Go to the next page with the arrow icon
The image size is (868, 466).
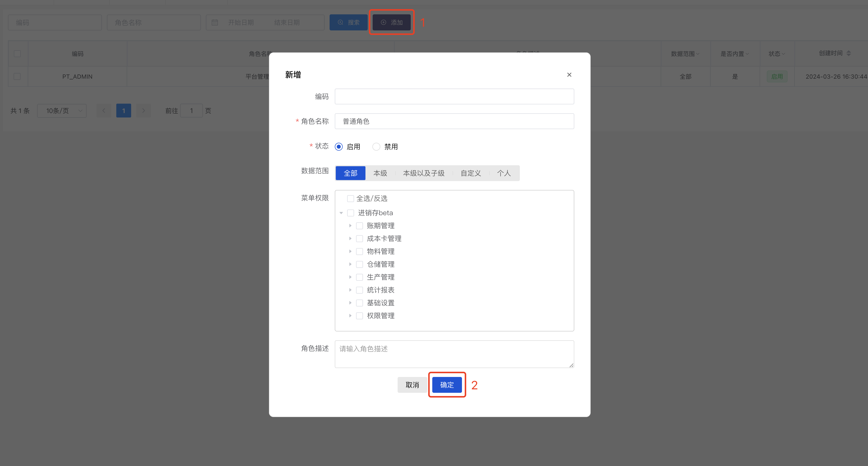144,111
